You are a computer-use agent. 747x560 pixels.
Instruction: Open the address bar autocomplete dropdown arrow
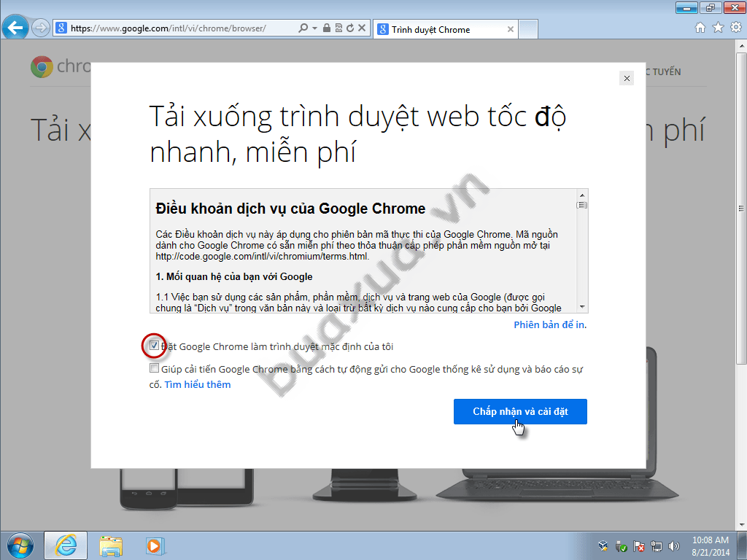314,28
